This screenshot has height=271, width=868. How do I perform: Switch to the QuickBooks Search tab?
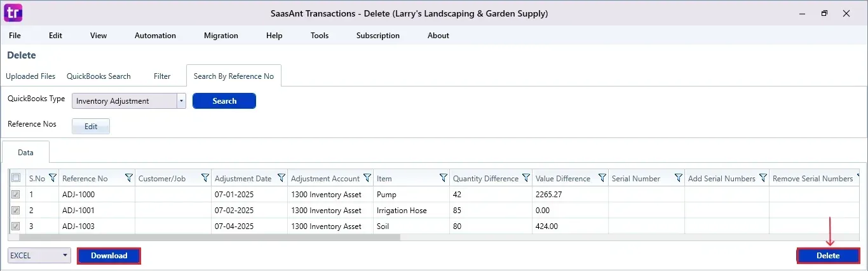98,76
